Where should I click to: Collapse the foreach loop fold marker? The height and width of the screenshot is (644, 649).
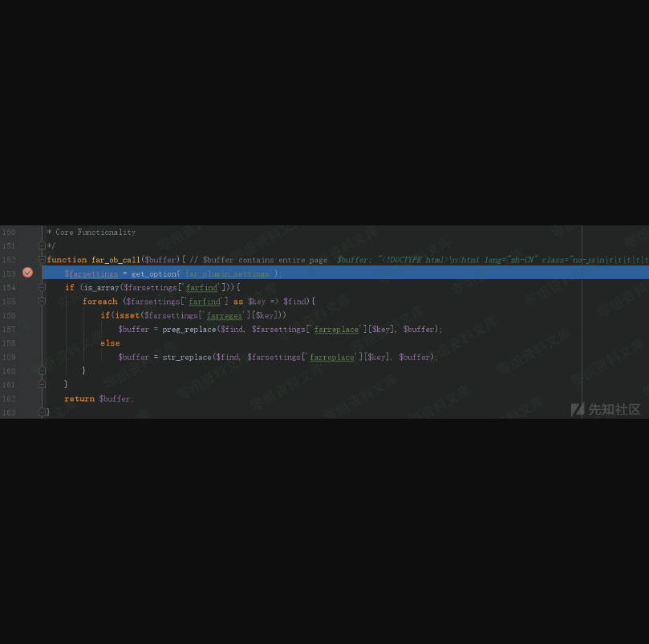click(x=43, y=302)
